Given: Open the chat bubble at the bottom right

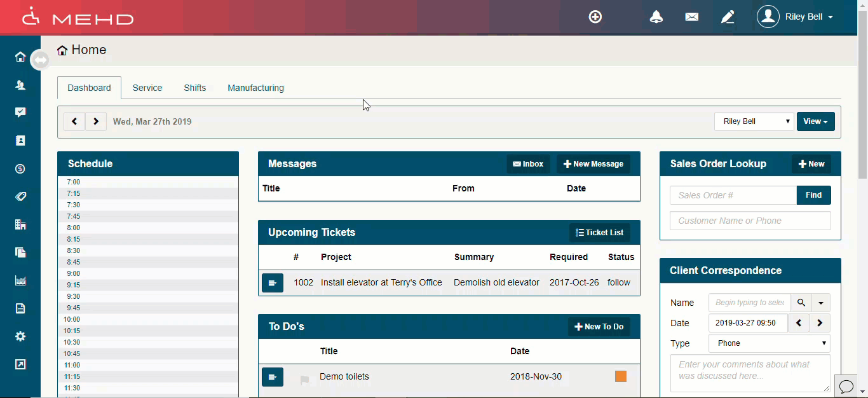Looking at the screenshot, I should (846, 386).
